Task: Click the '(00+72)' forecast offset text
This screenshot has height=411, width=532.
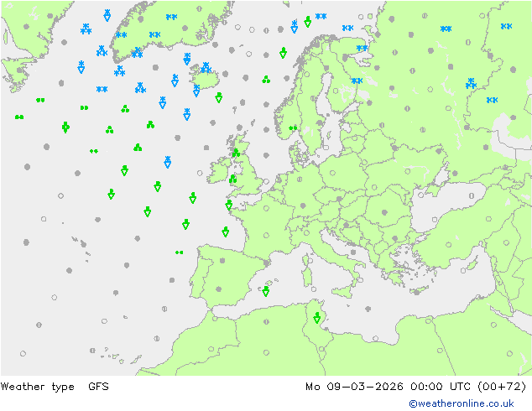Action: point(502,386)
